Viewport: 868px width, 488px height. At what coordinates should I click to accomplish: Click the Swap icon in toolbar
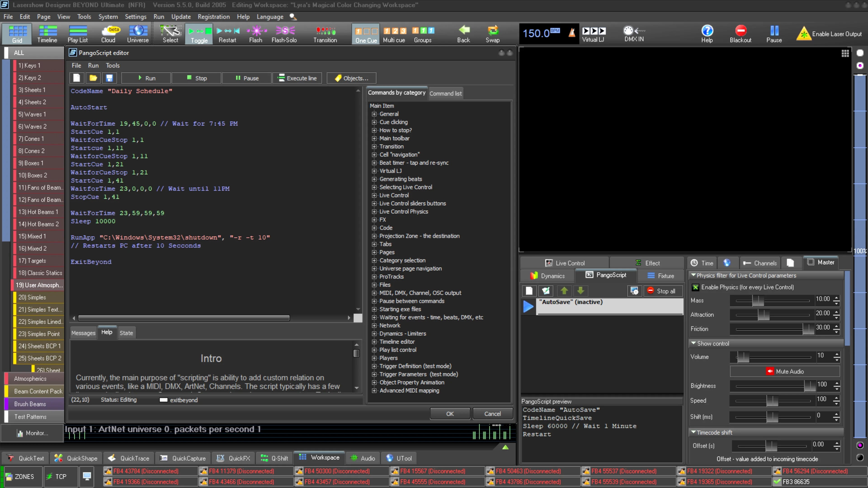click(492, 31)
